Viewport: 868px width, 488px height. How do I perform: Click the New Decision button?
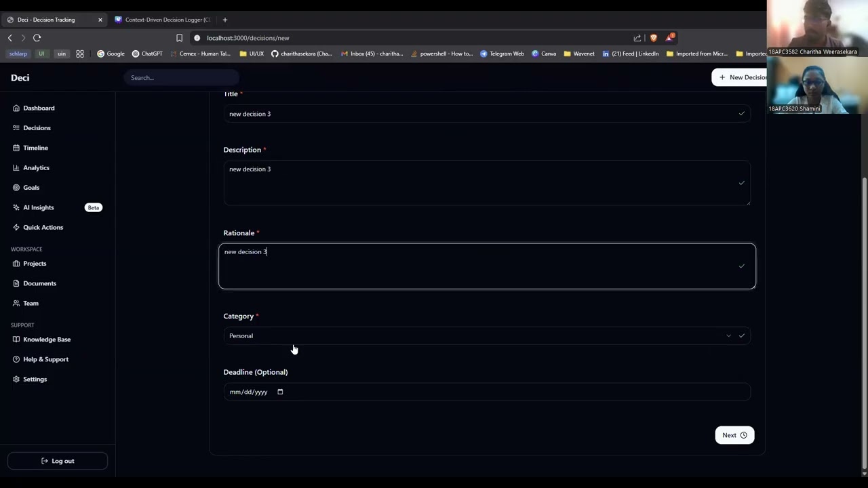pos(741,77)
